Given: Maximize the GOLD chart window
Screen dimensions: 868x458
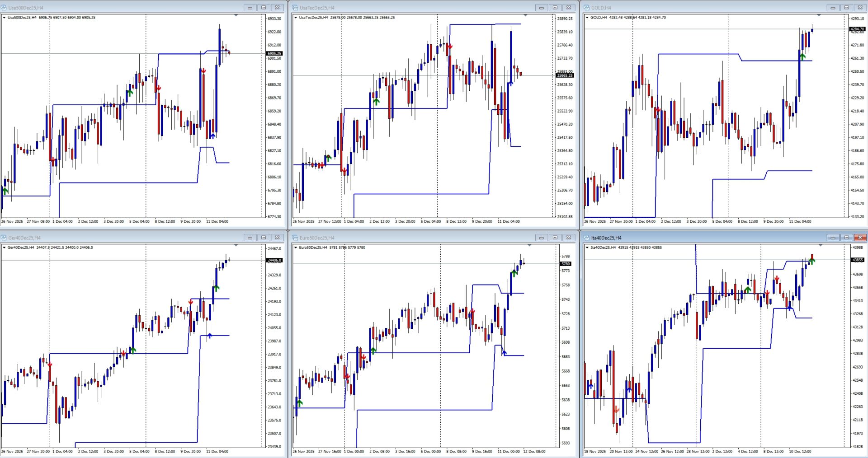Looking at the screenshot, I should (x=846, y=8).
